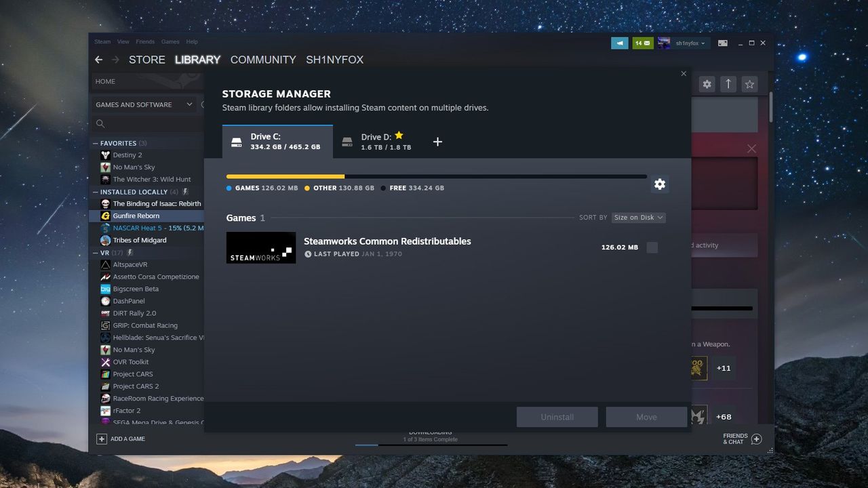The width and height of the screenshot is (868, 488).
Task: Switch to the Drive D: tab
Action: click(381, 142)
